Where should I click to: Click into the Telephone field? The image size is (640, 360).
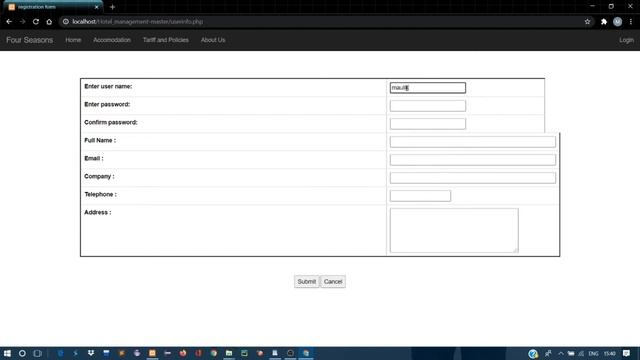pos(420,196)
